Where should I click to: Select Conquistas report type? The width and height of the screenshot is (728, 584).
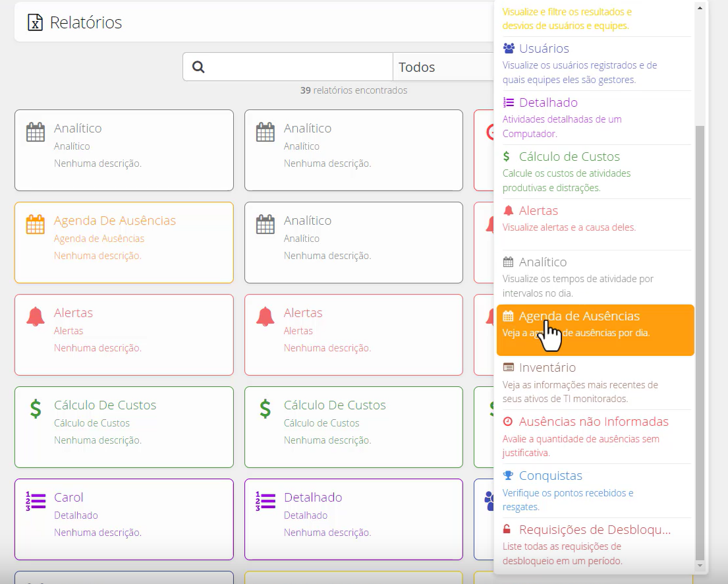pyautogui.click(x=595, y=491)
